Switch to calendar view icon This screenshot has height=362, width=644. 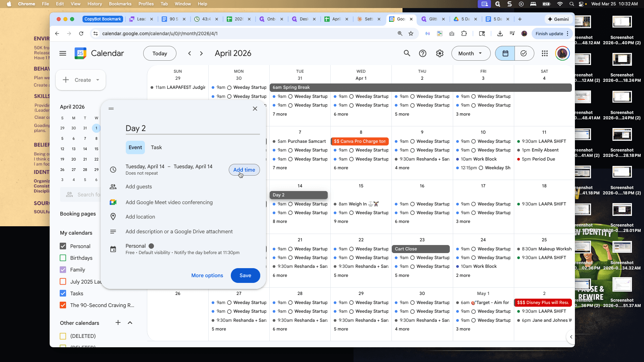click(505, 53)
